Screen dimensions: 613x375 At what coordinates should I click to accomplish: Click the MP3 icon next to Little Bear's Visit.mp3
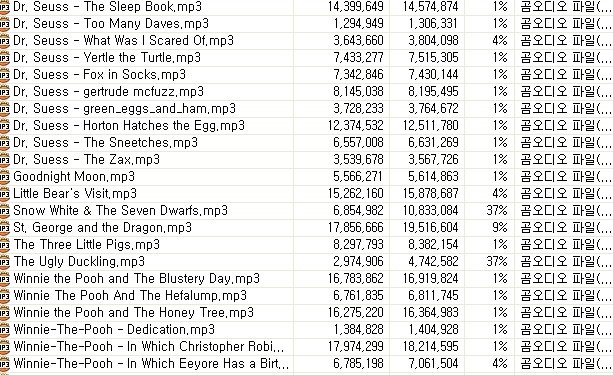pyautogui.click(x=4, y=194)
